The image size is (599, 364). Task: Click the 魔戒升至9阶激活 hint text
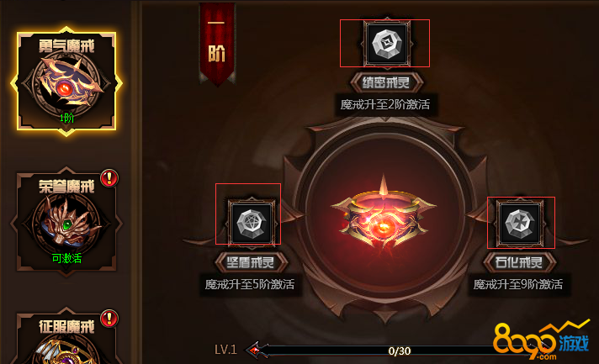518,284
